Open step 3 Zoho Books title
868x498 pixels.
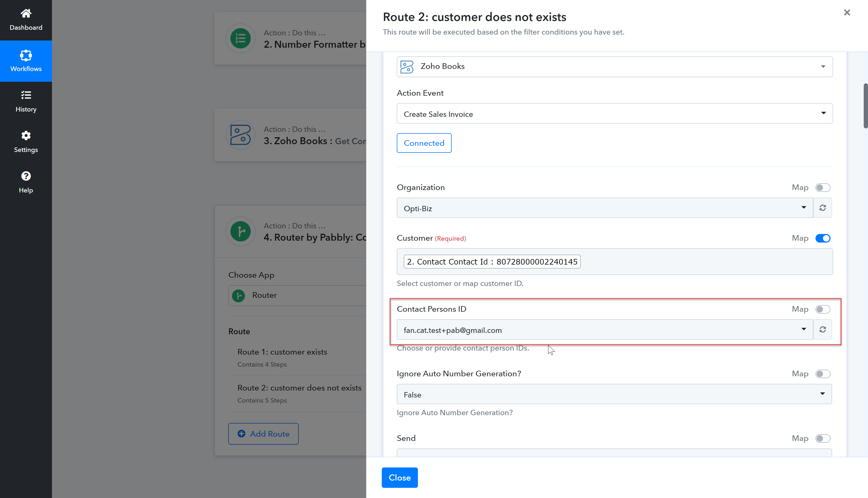315,141
